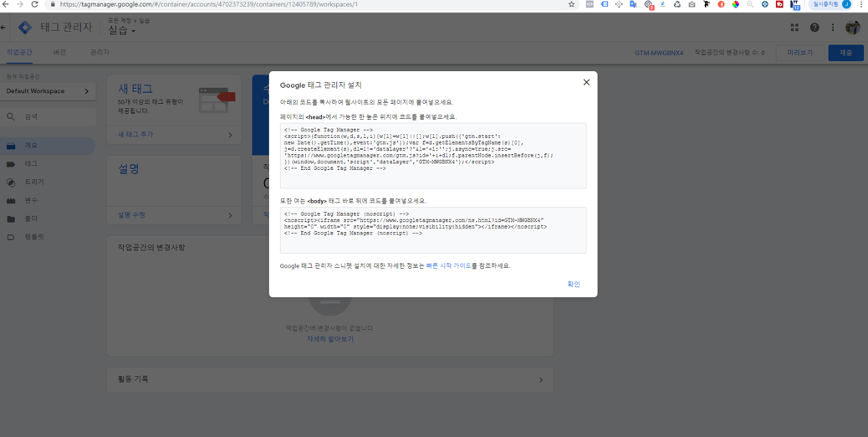Click the 변수 variables brick icon
The image size is (868, 437).
coord(11,200)
